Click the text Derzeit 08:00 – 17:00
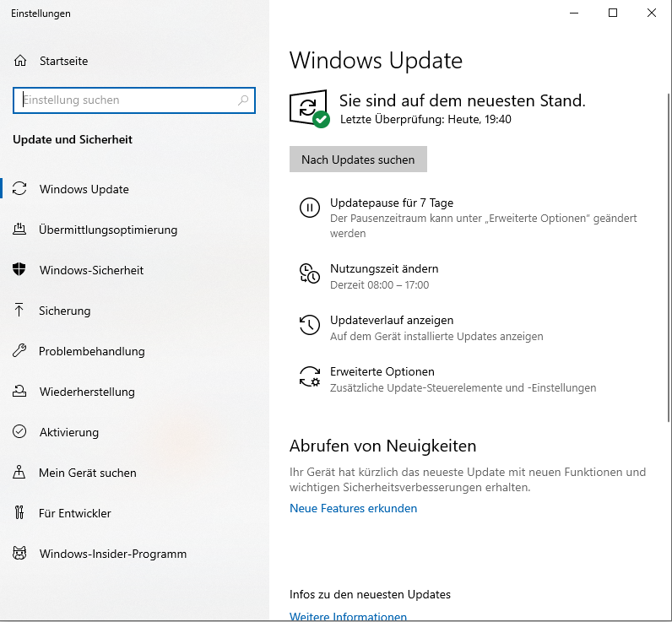The image size is (672, 622). point(379,285)
